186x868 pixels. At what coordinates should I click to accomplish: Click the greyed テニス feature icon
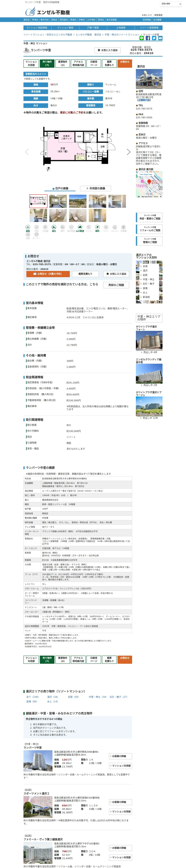[89, 228]
